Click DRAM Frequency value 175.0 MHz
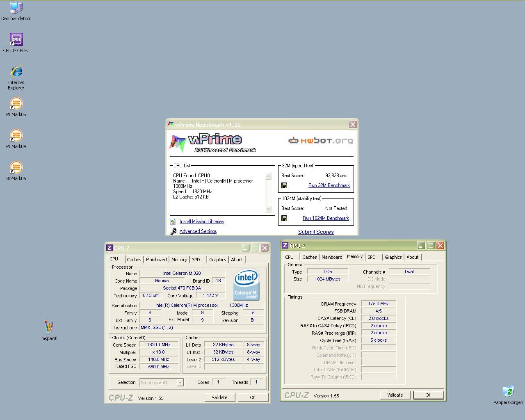This screenshot has width=525, height=420. 379,304
